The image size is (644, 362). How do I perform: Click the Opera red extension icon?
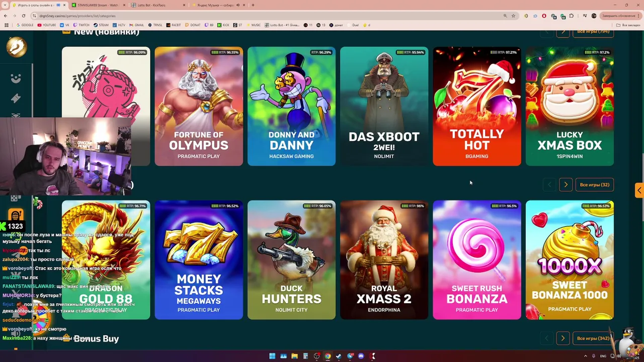click(544, 16)
